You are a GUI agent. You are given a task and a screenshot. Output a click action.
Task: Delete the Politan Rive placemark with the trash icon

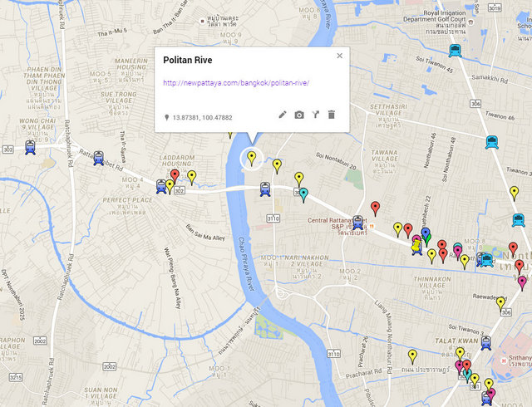pyautogui.click(x=332, y=115)
